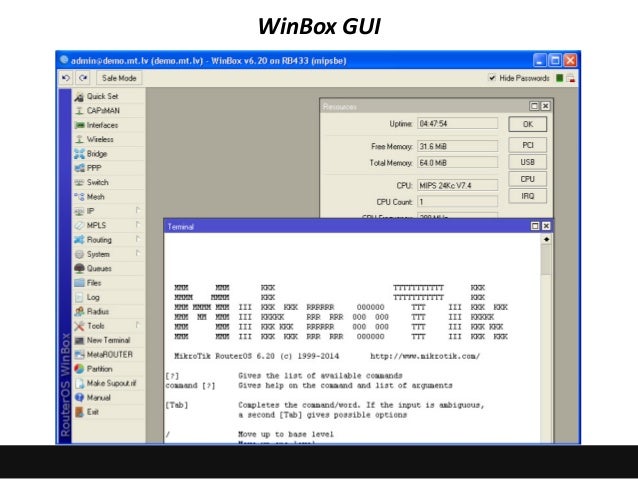638x479 pixels.
Task: Open Files folder icon in sidebar
Action: (x=79, y=283)
